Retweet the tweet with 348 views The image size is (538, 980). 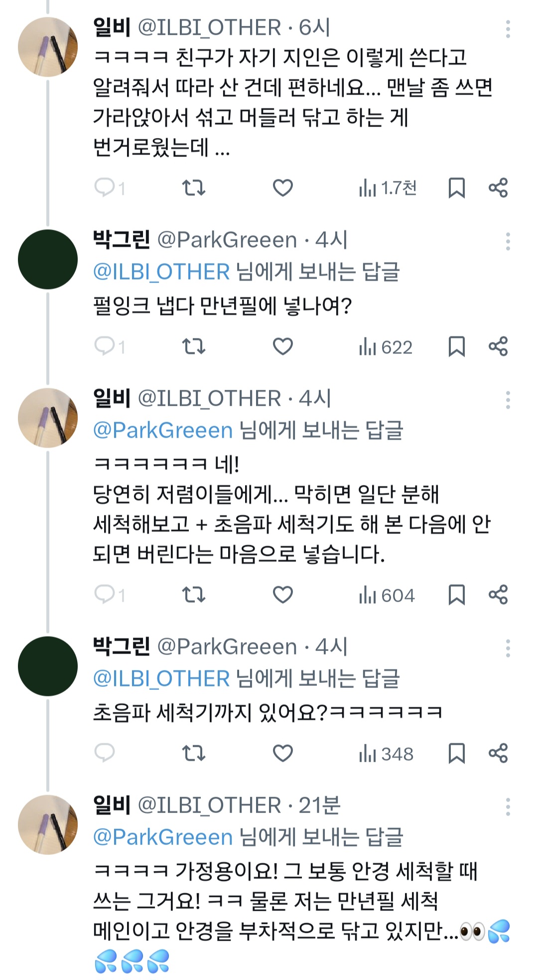point(193,753)
